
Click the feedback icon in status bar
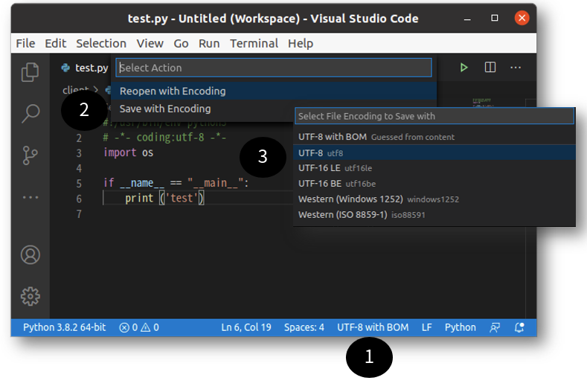(495, 327)
